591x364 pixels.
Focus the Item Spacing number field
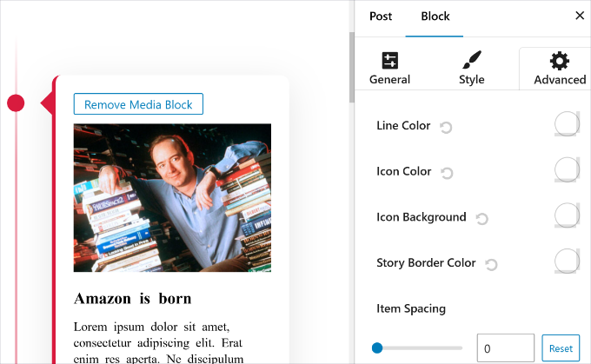[x=505, y=348]
